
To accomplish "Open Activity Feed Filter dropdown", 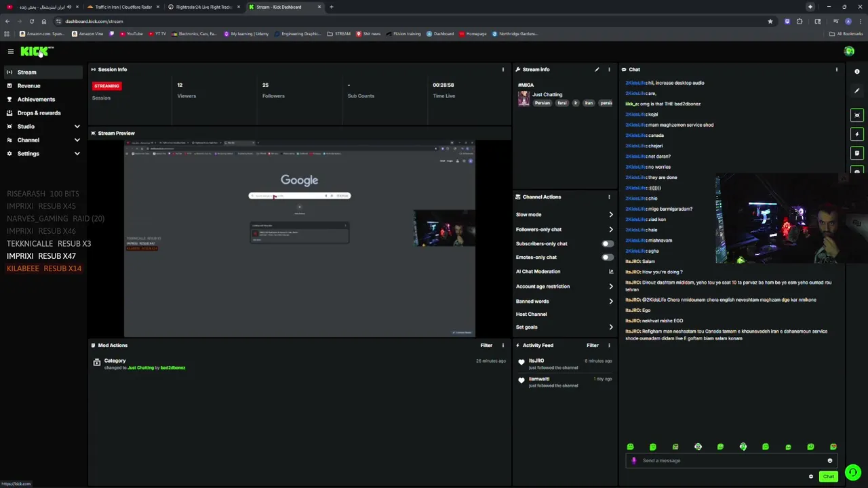I will pos(593,345).
